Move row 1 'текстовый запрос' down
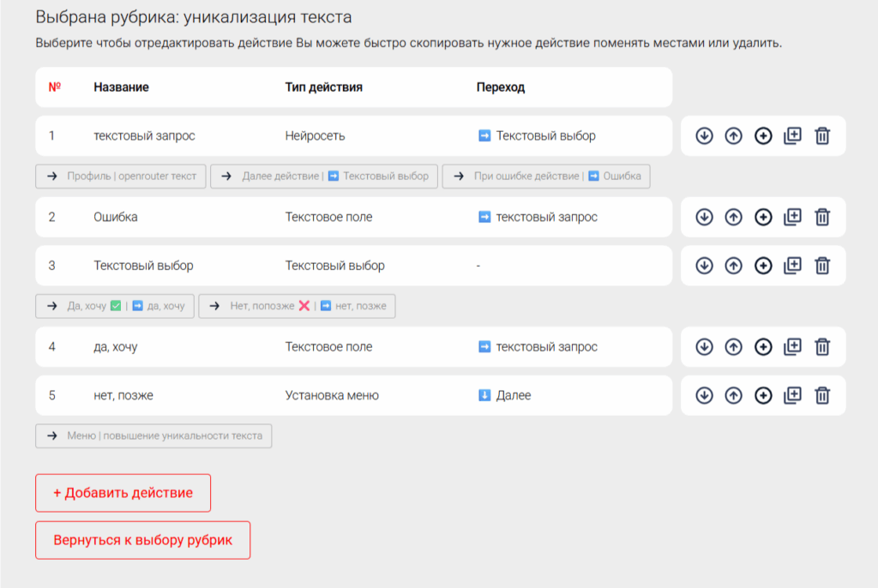Screen dimensions: 878x588 click(x=704, y=136)
